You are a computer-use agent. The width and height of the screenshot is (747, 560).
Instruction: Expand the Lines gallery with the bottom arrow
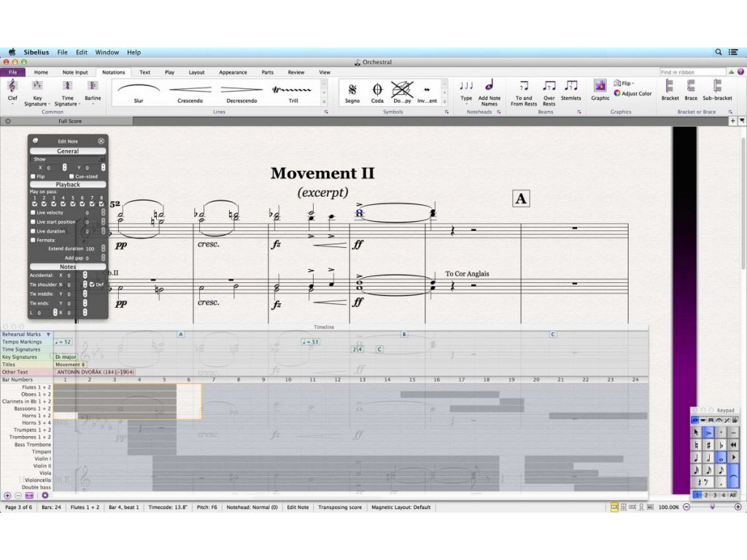point(324,101)
